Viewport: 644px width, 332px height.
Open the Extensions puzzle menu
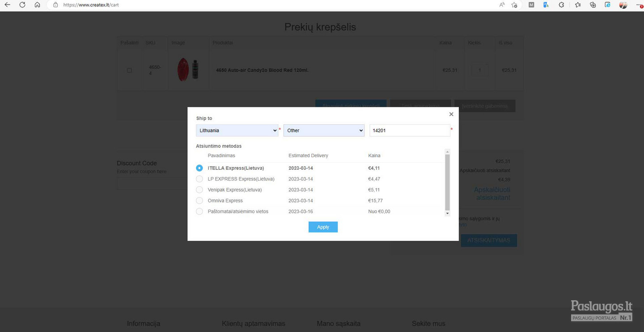click(561, 5)
